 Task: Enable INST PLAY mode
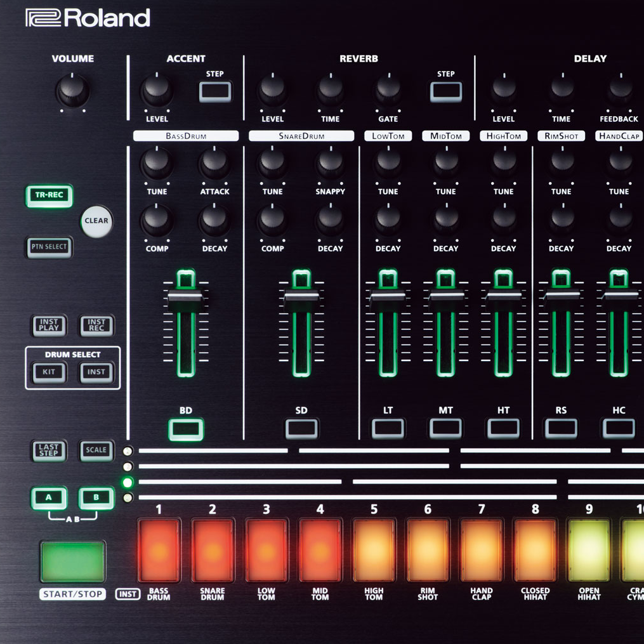pos(49,325)
